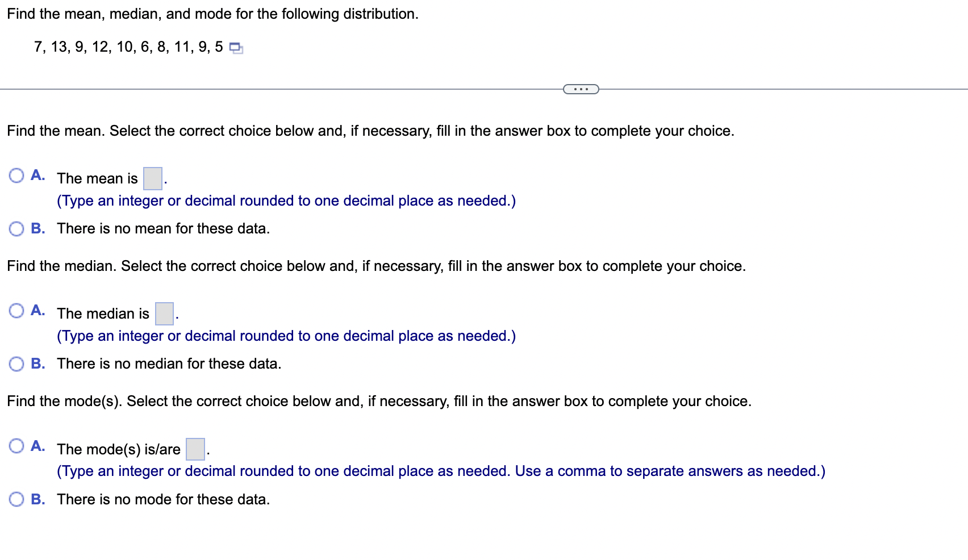Click the label 'The mean is'

[97, 178]
